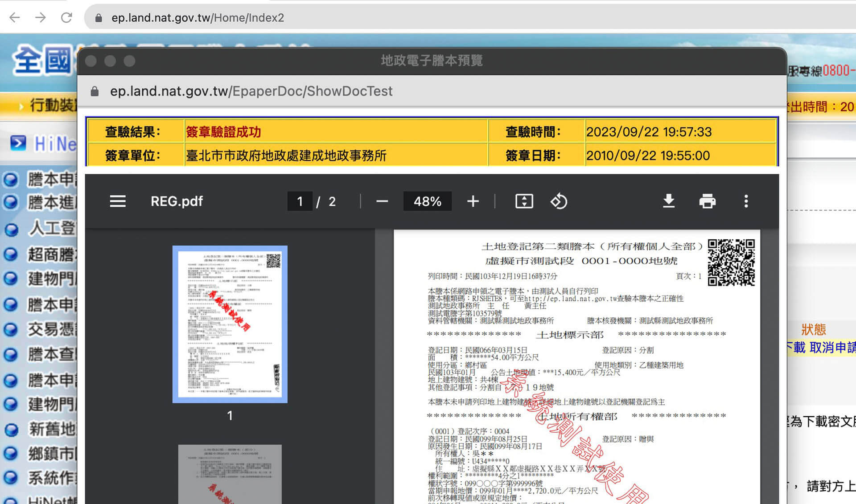Click the main window site lock icon
Viewport: 856px width, 504px height.
tap(99, 18)
